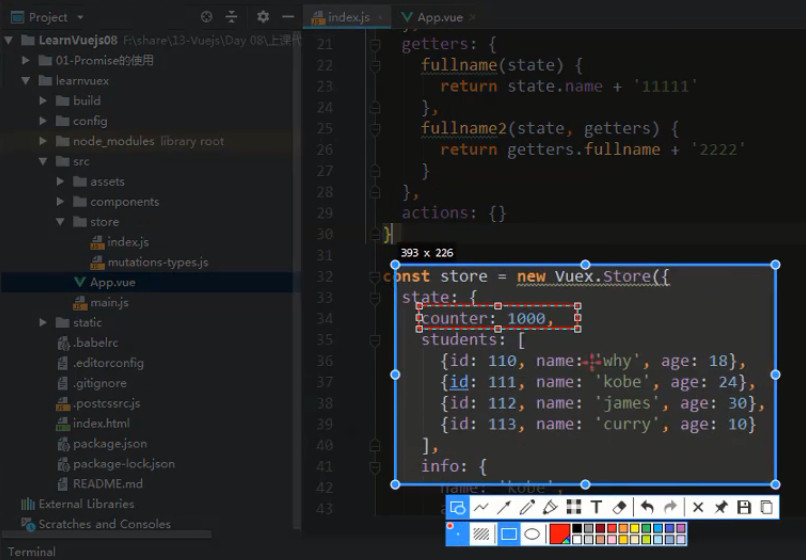This screenshot has height=560, width=806.
Task: Collapse the src folder arrow
Action: (43, 161)
